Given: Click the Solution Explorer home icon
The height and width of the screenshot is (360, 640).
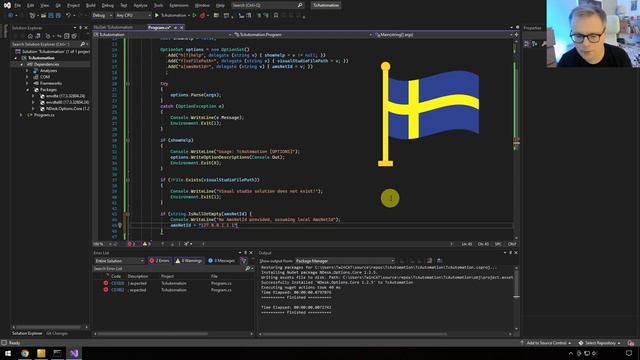Looking at the screenshot, I should pos(30,36).
